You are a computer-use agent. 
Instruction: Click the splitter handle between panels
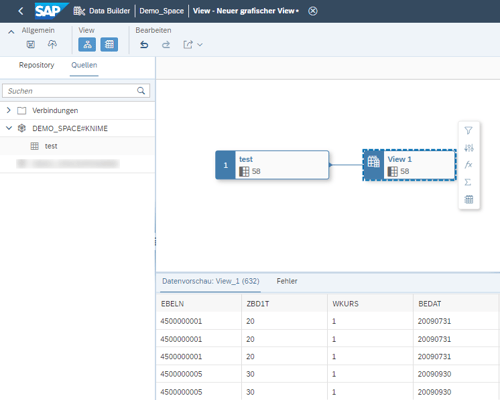click(x=155, y=242)
